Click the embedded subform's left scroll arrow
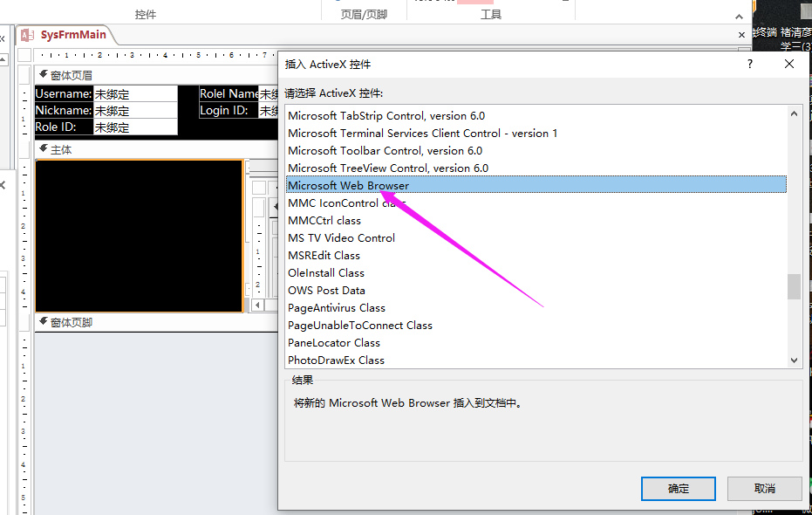Viewport: 812px width, 515px height. [257, 306]
